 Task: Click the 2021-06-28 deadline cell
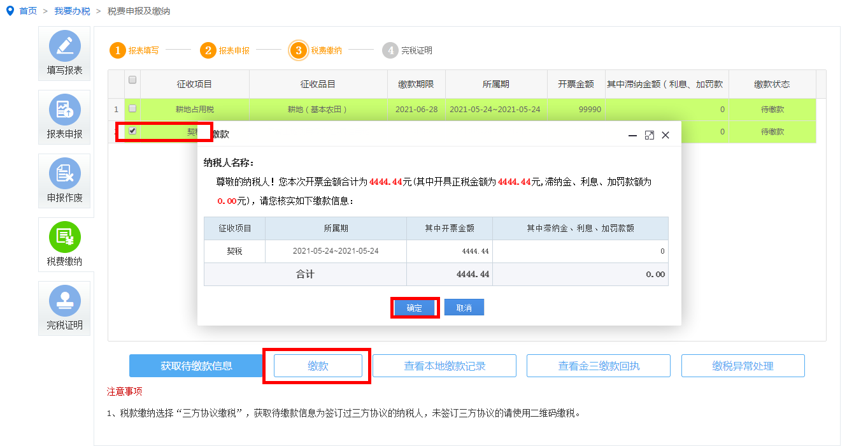point(416,110)
